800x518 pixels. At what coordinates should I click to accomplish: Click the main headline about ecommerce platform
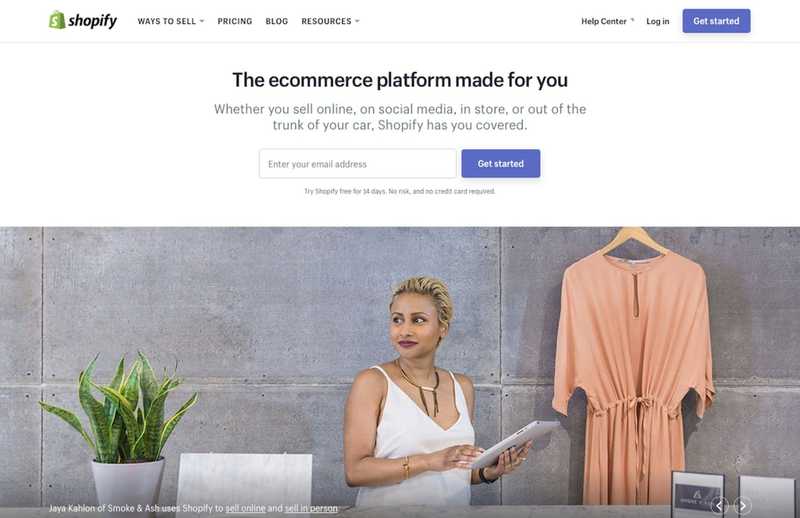click(x=400, y=80)
